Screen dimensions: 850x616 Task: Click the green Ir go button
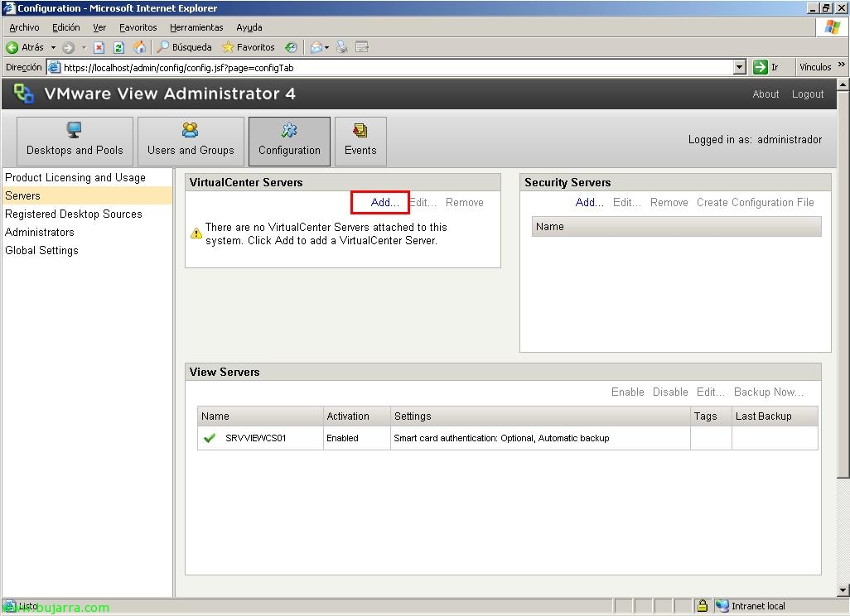click(765, 67)
